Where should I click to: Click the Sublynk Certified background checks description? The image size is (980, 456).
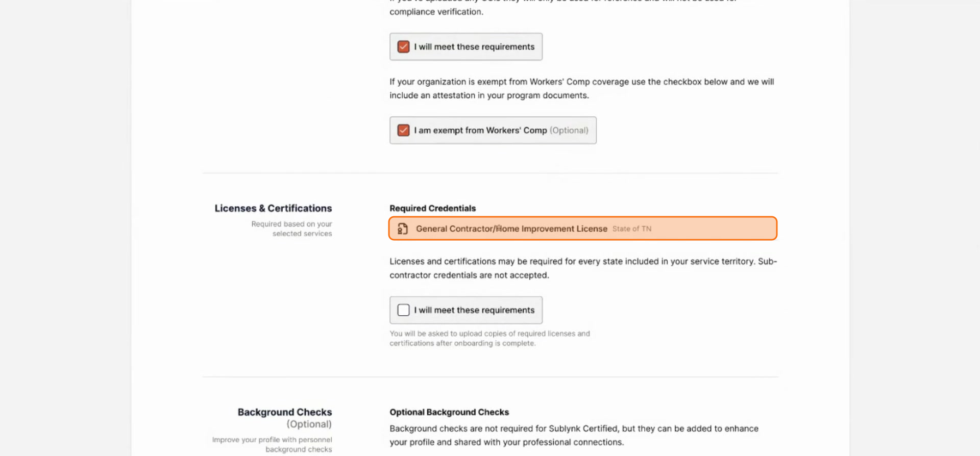point(574,436)
